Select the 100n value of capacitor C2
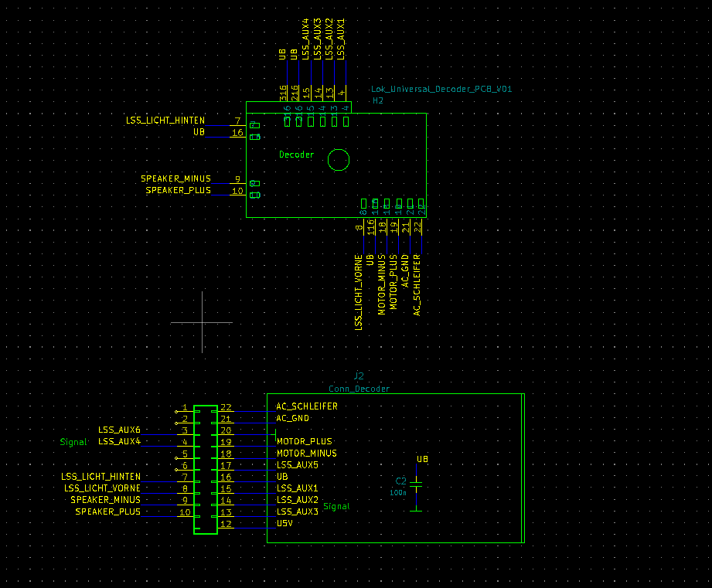The width and height of the screenshot is (712, 588). [x=398, y=492]
